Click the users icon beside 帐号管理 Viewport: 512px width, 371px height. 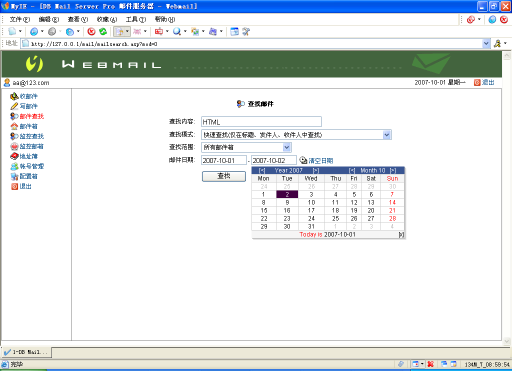[14, 166]
